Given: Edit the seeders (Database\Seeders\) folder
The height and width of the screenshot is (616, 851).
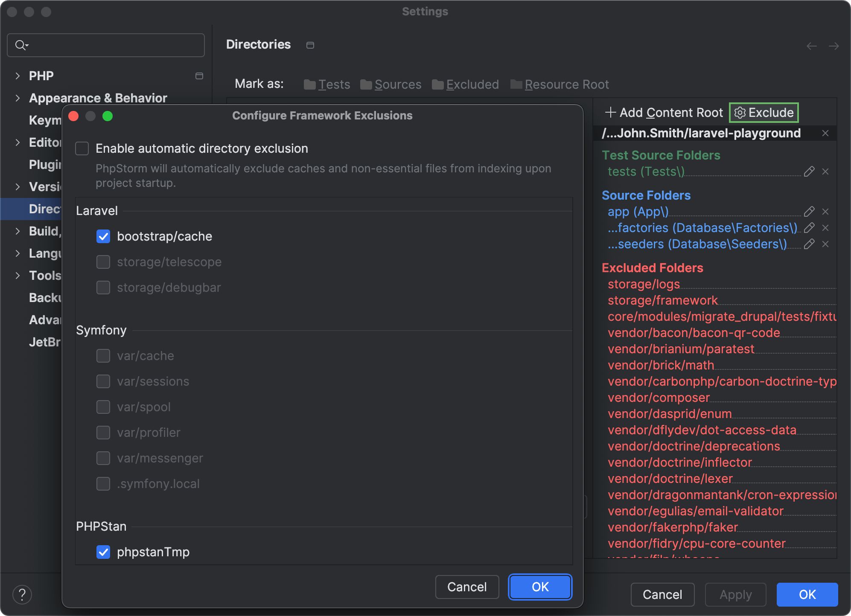Looking at the screenshot, I should pyautogui.click(x=809, y=244).
